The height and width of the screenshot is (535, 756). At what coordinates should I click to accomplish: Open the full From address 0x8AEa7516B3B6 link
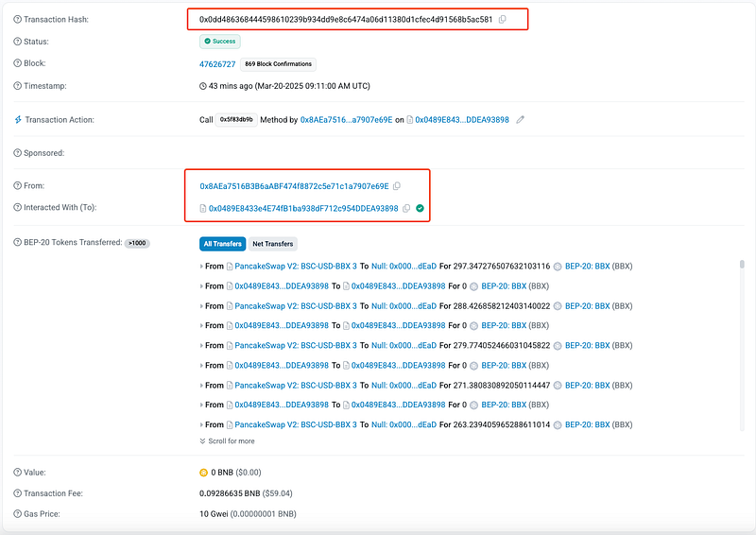click(x=294, y=186)
